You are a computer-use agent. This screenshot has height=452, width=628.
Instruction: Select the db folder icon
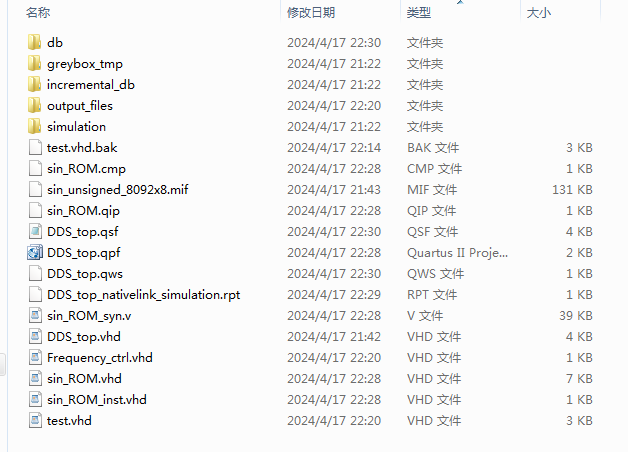pyautogui.click(x=34, y=42)
